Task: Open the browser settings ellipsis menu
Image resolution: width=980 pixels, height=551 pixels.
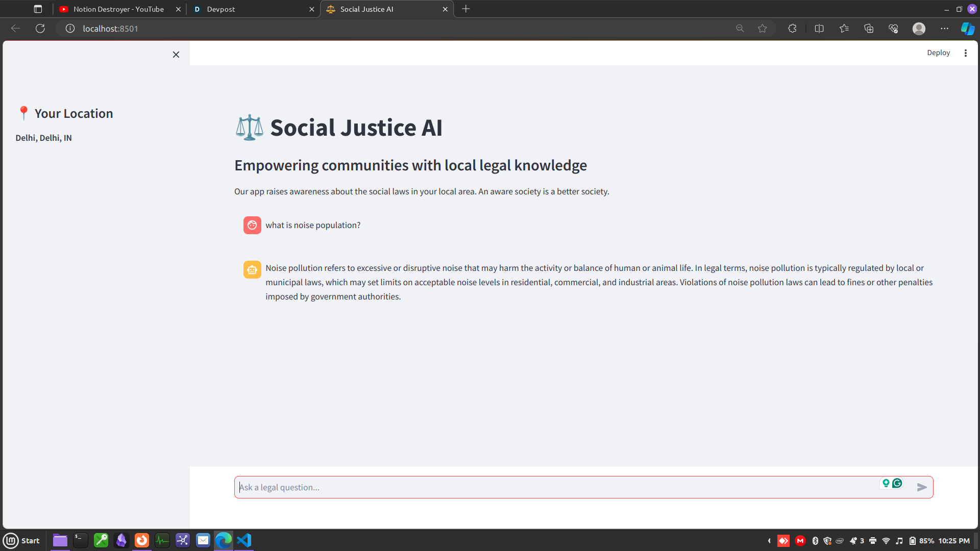Action: [x=945, y=29]
